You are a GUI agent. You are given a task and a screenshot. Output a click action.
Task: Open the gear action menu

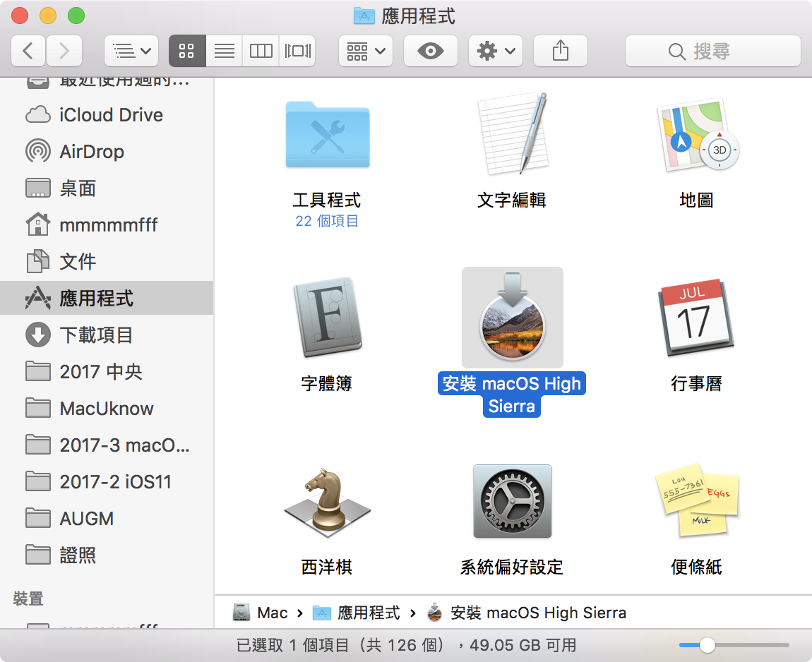click(496, 51)
